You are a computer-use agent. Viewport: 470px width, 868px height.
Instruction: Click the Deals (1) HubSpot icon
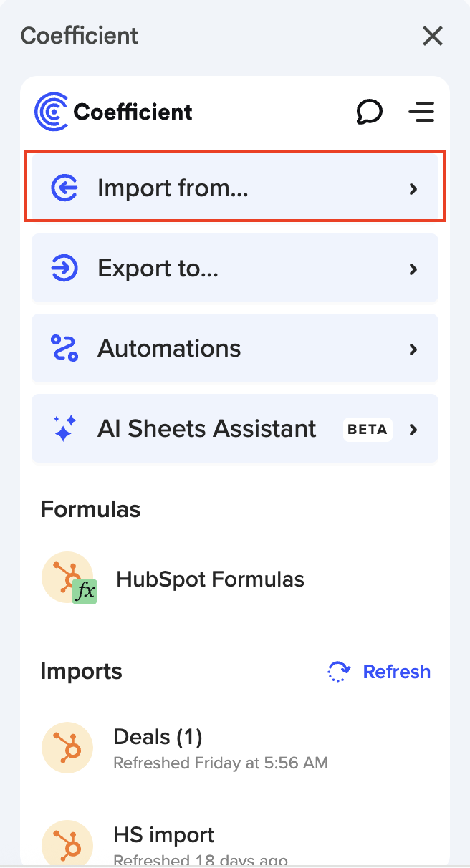pyautogui.click(x=67, y=748)
